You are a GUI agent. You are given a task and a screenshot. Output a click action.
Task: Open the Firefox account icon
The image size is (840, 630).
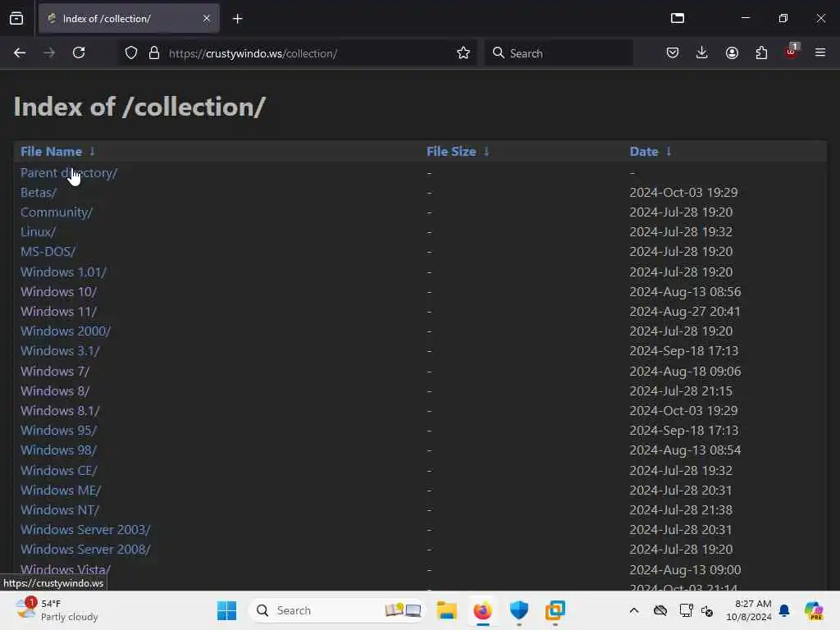click(732, 53)
